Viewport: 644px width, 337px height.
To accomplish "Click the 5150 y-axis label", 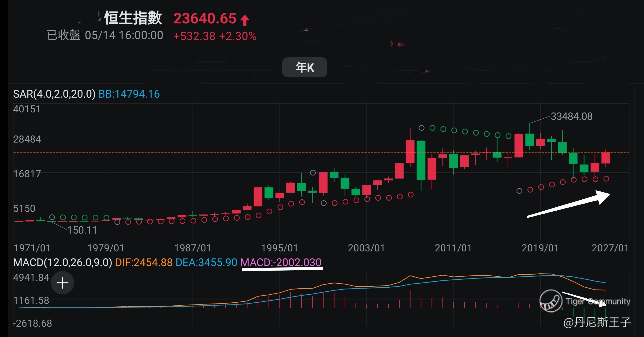I will click(x=24, y=209).
